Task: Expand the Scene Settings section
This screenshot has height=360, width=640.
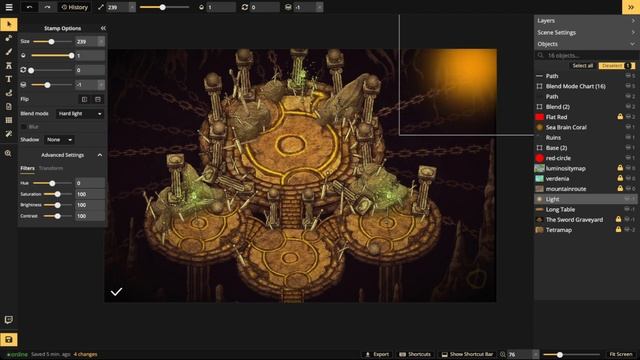Action: click(587, 32)
